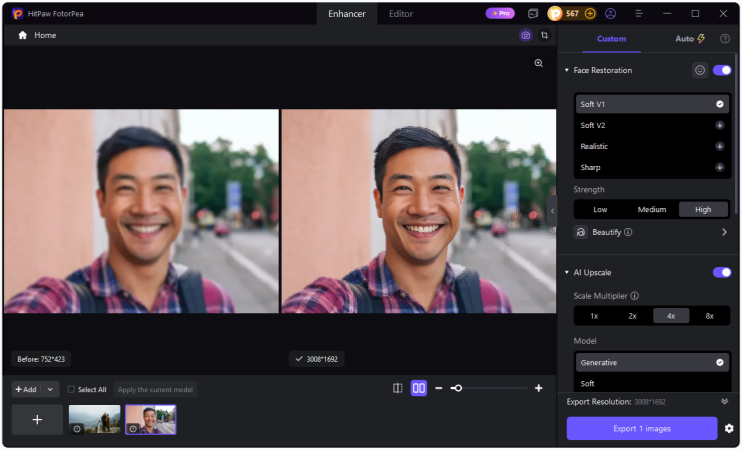Open the Pro upgrade badge

[x=500, y=13]
